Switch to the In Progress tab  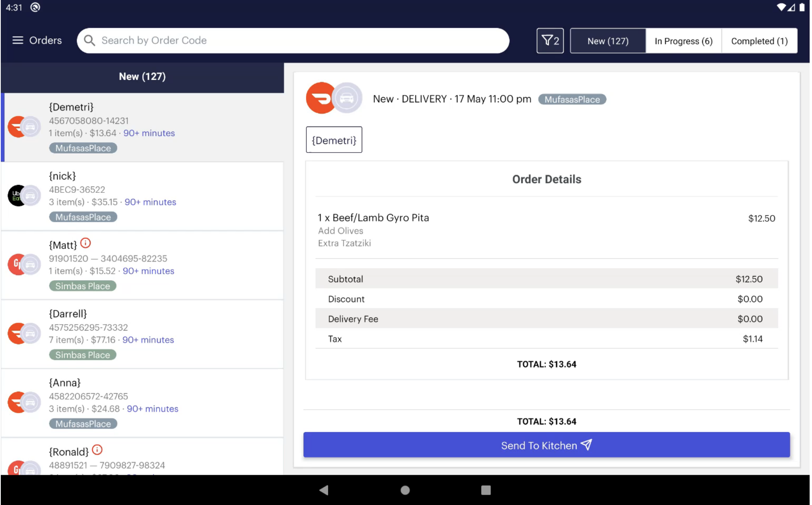point(683,41)
